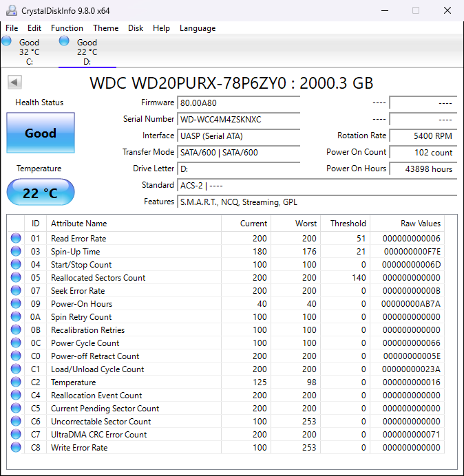Click the 22 °C temperature button
The image size is (464, 476).
(41, 193)
